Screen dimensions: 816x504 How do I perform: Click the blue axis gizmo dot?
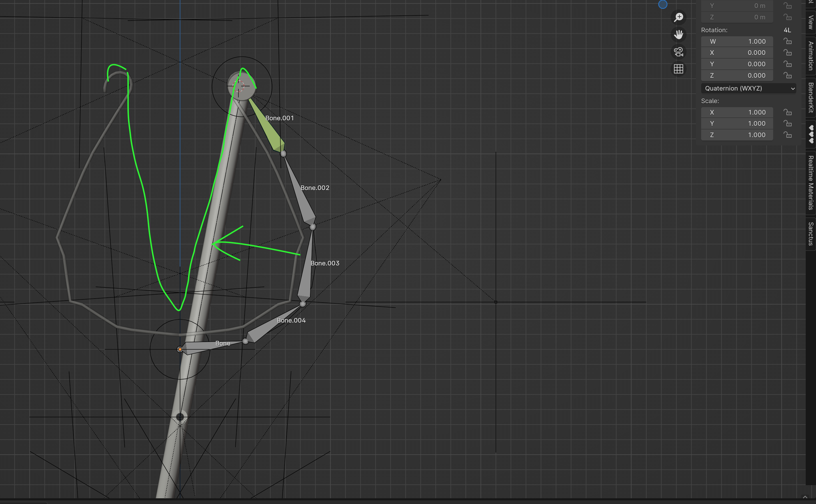point(663,4)
